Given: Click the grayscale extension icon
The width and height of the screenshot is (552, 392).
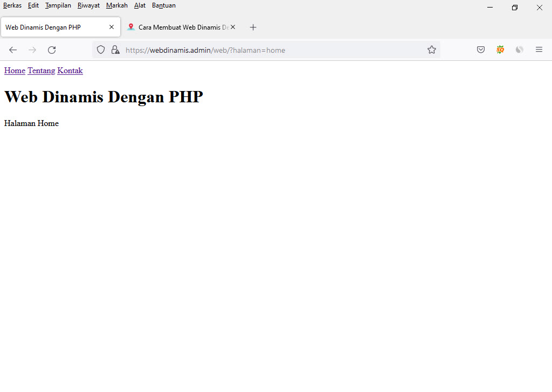Looking at the screenshot, I should (519, 50).
